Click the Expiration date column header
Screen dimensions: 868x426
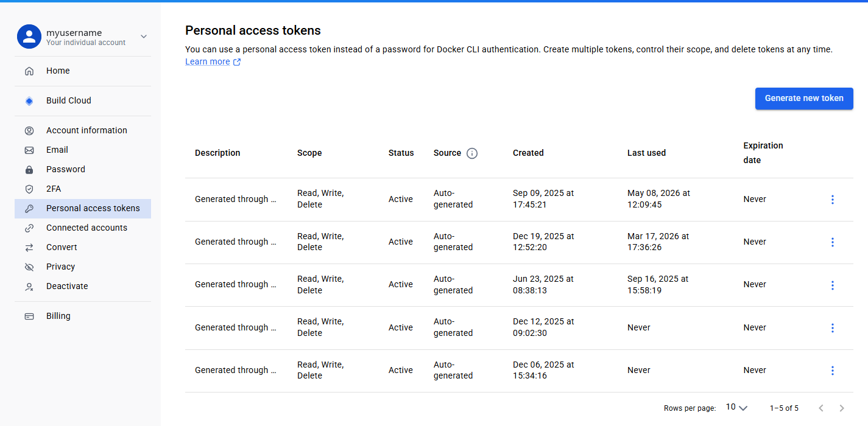coord(763,153)
